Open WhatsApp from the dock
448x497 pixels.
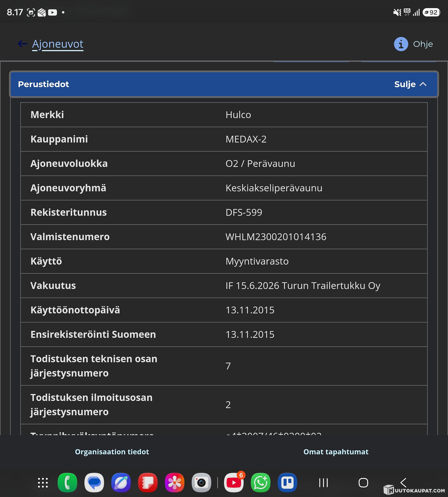point(261,483)
